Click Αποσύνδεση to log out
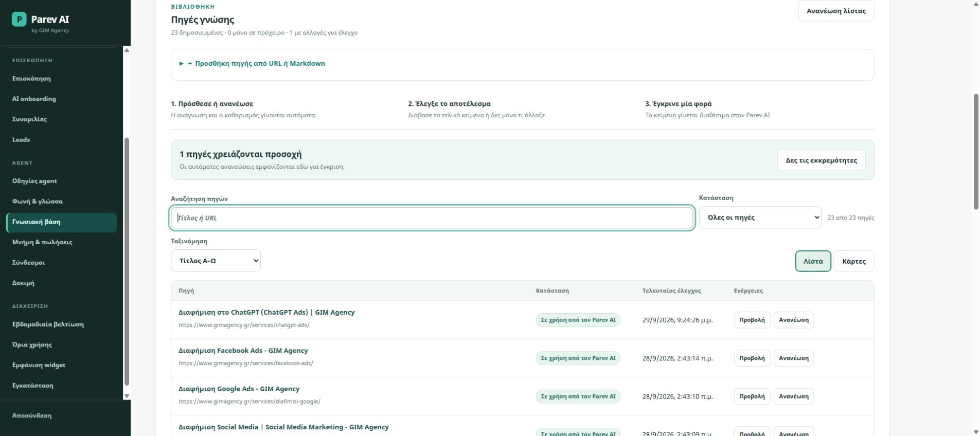The width and height of the screenshot is (980, 436). coord(32,415)
